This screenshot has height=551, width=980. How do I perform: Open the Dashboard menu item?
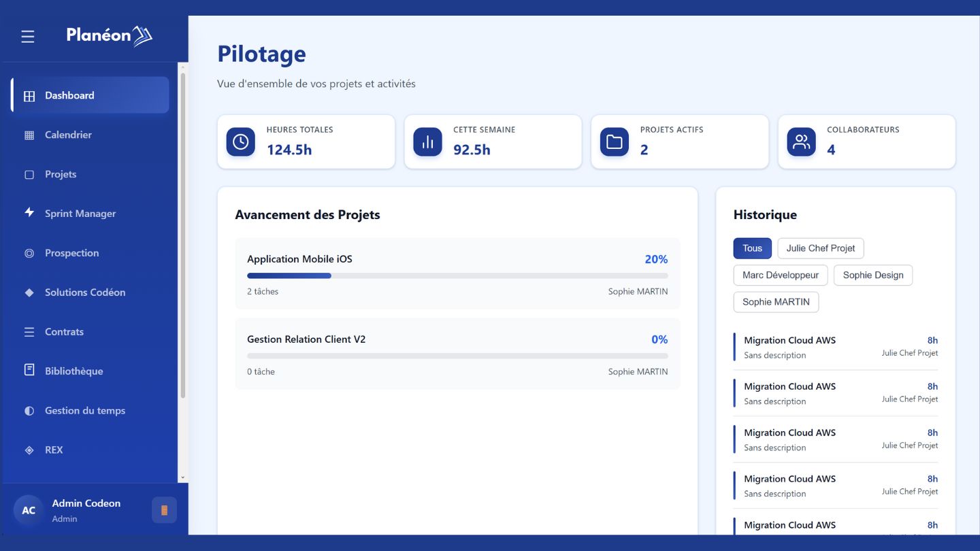[x=90, y=95]
